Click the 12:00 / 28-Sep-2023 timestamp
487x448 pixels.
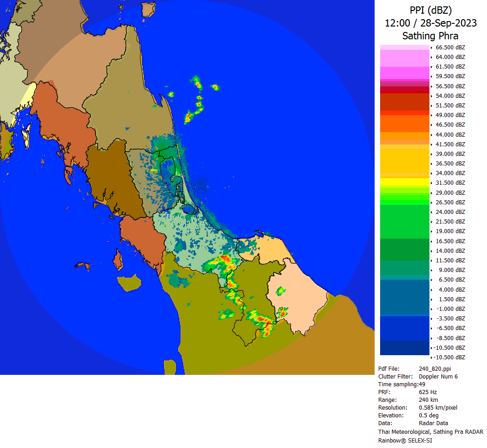[x=430, y=23]
